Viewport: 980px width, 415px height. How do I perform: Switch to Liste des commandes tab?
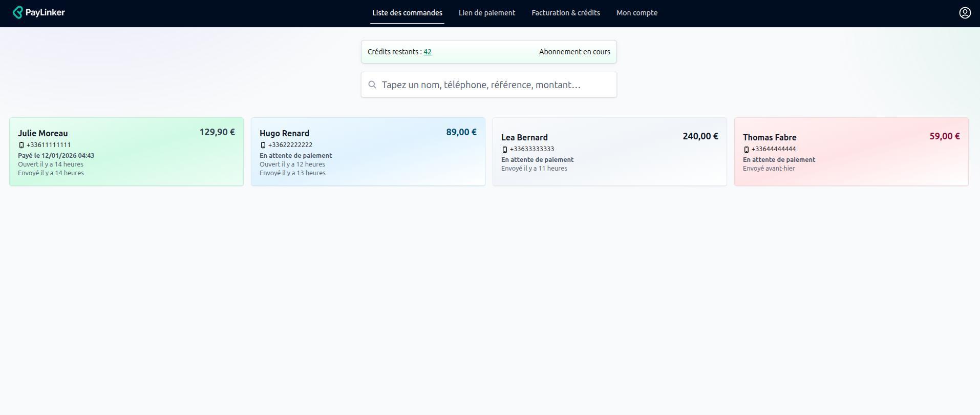(407, 13)
